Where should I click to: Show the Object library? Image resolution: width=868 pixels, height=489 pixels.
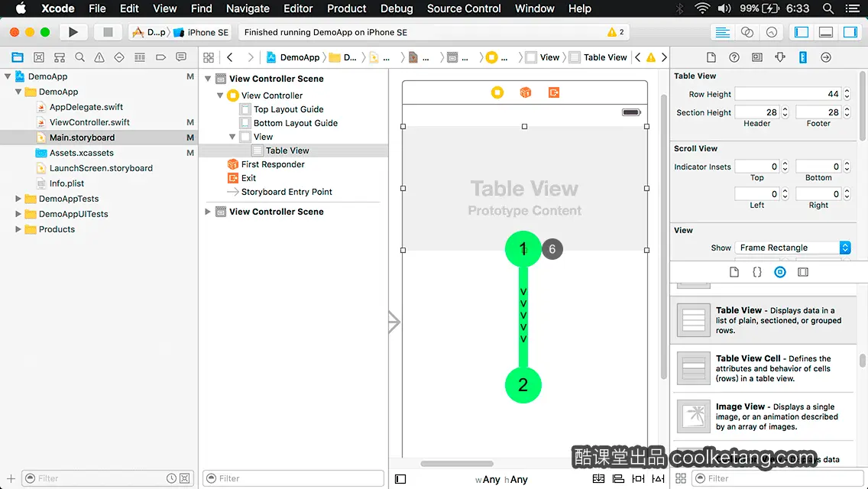click(780, 272)
